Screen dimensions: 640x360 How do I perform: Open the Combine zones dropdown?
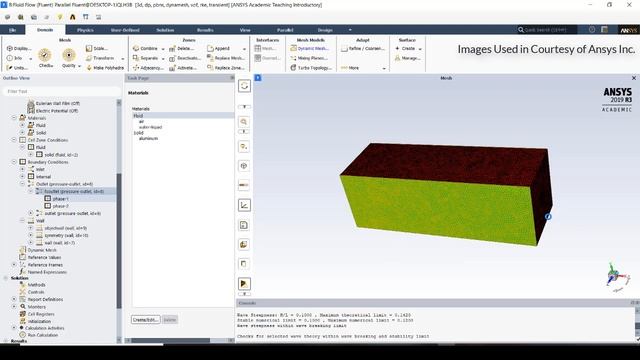point(163,49)
